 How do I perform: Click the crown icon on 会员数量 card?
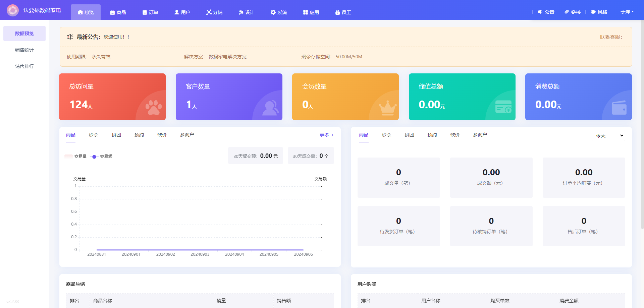pyautogui.click(x=387, y=108)
